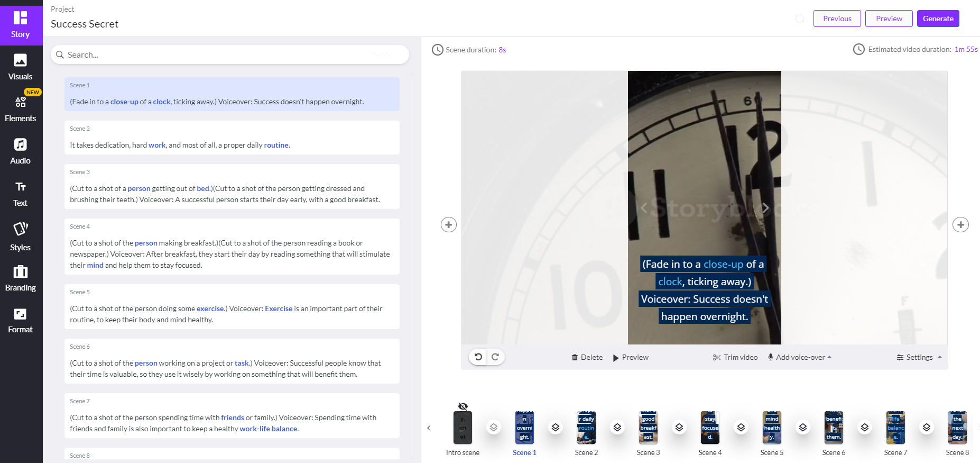Click the undo arrow
Viewport: 980px width, 463px height.
pos(478,357)
